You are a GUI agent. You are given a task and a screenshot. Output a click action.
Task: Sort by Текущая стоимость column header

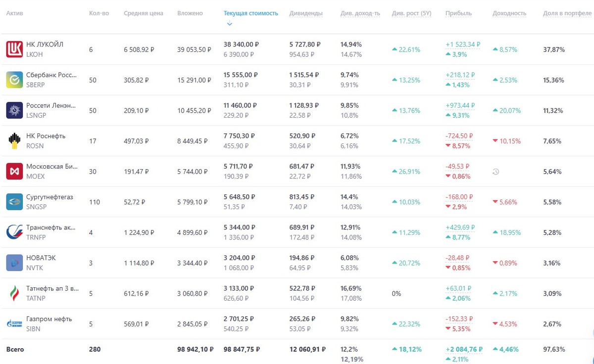pos(251,13)
